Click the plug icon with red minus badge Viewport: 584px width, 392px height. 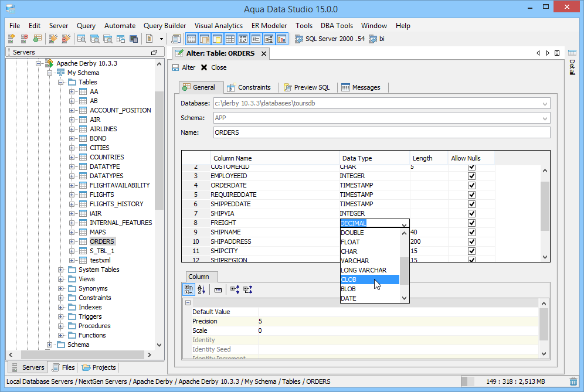tap(66, 39)
